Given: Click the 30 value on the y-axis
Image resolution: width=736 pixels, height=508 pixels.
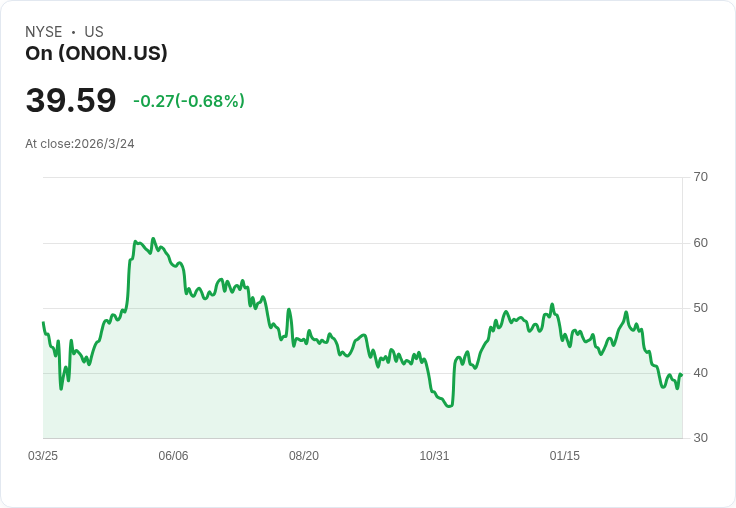Looking at the screenshot, I should (701, 438).
